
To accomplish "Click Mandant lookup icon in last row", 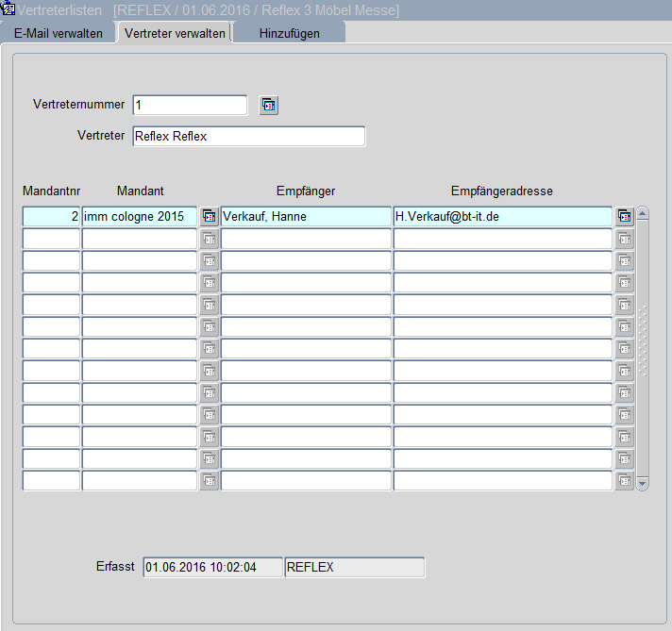I will (209, 481).
